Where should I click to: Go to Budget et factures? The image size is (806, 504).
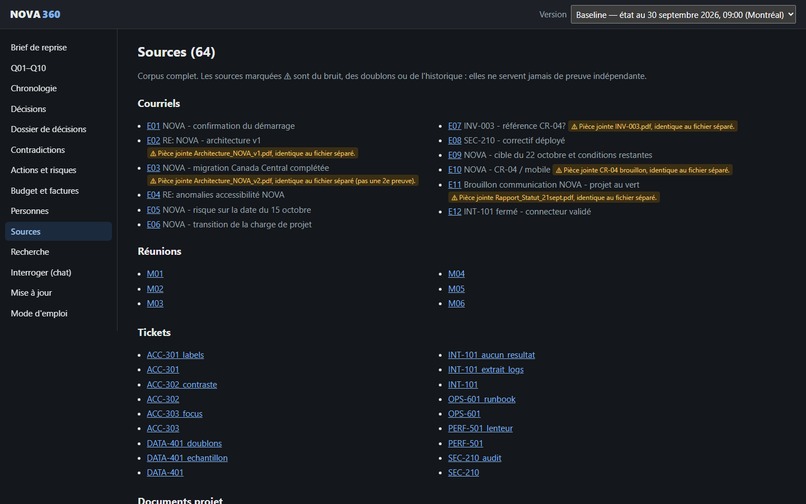(59, 191)
